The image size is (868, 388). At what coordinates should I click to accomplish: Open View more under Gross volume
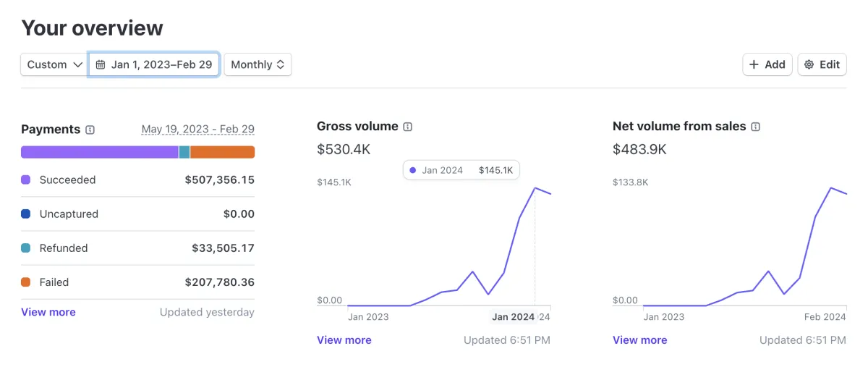tap(344, 340)
